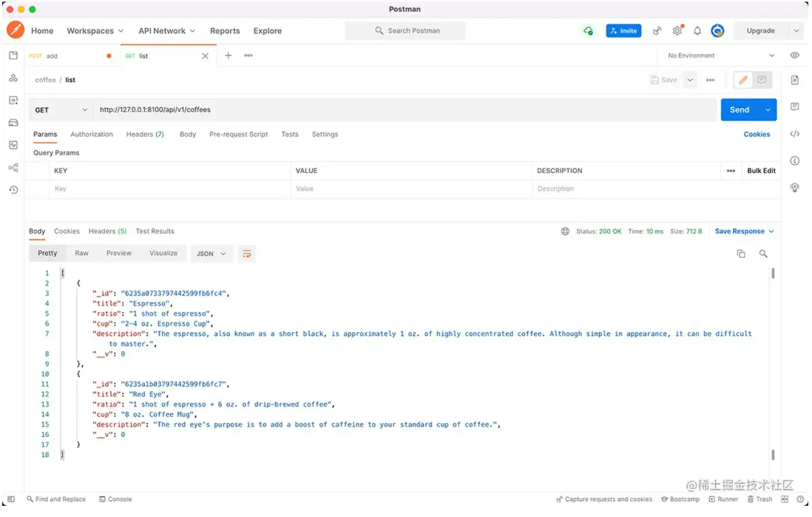Open the response Cookies tab
This screenshot has height=517, width=812.
point(67,232)
